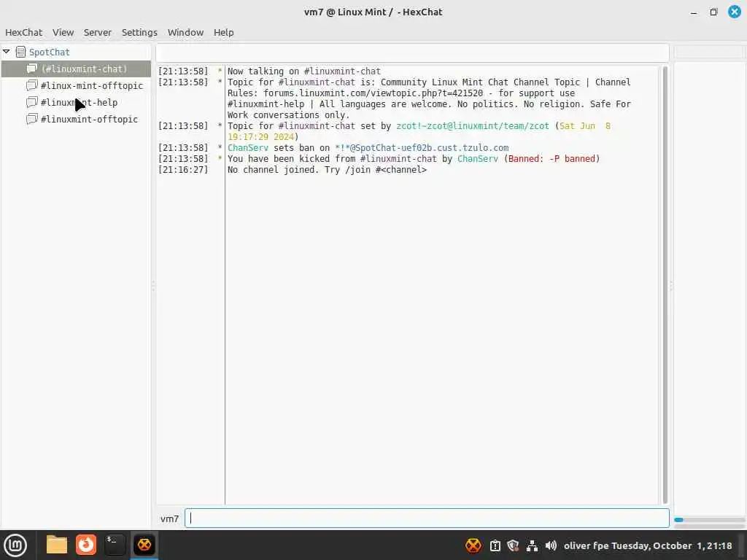
Task: Select the SpotChat server entry
Action: click(49, 52)
